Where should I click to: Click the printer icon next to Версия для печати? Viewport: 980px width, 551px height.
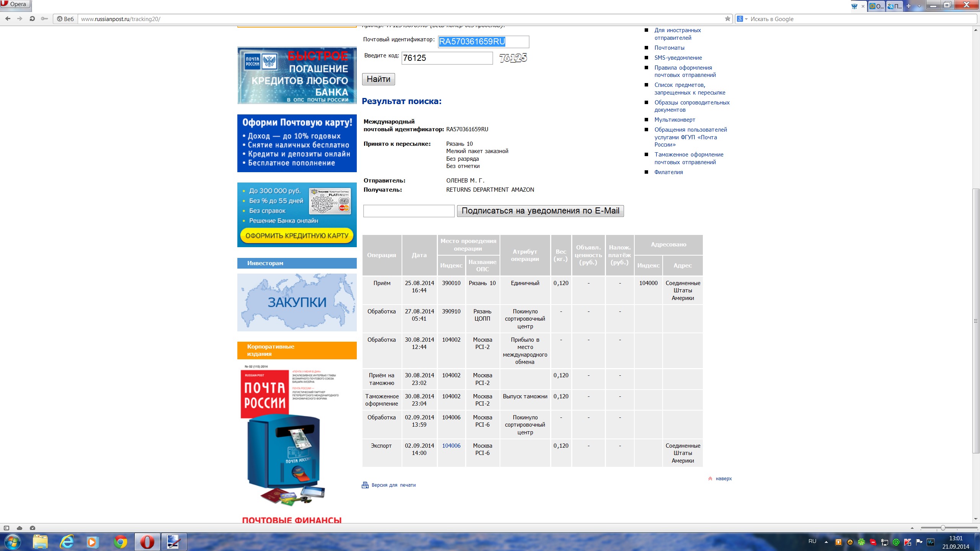click(x=365, y=485)
